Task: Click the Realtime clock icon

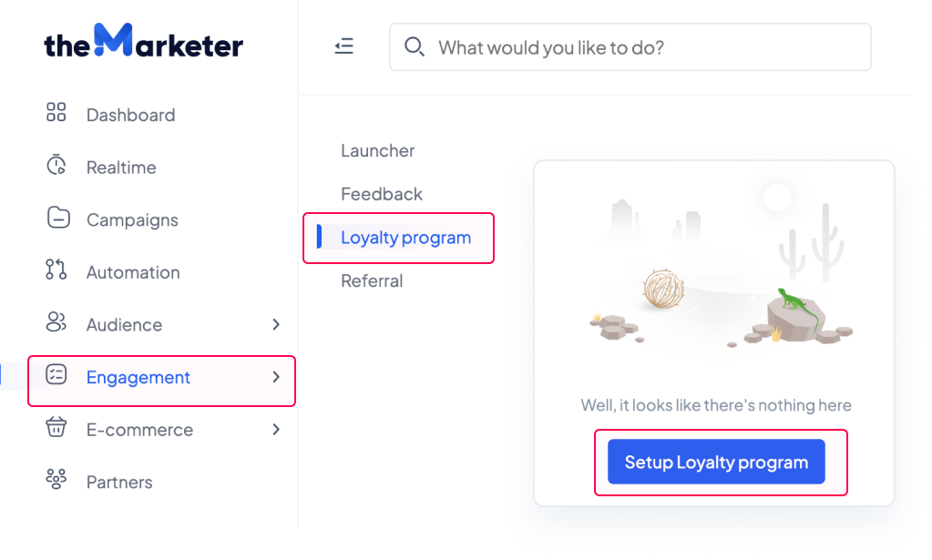Action: [56, 165]
